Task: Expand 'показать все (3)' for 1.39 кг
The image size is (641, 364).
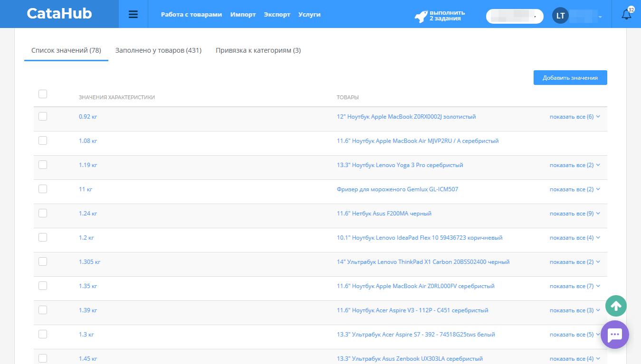Action: [x=575, y=310]
